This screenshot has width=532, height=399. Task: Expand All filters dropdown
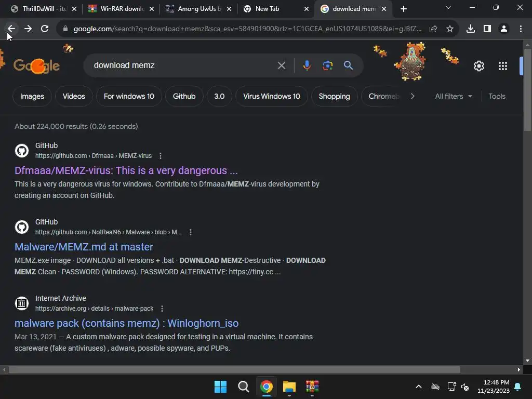point(453,96)
